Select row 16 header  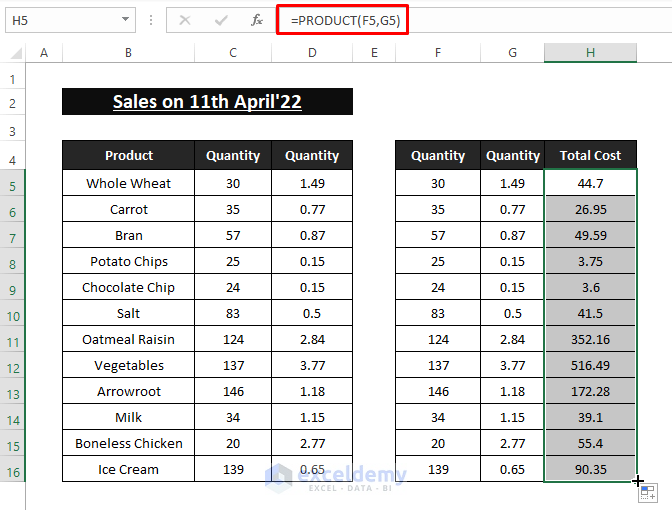click(13, 470)
